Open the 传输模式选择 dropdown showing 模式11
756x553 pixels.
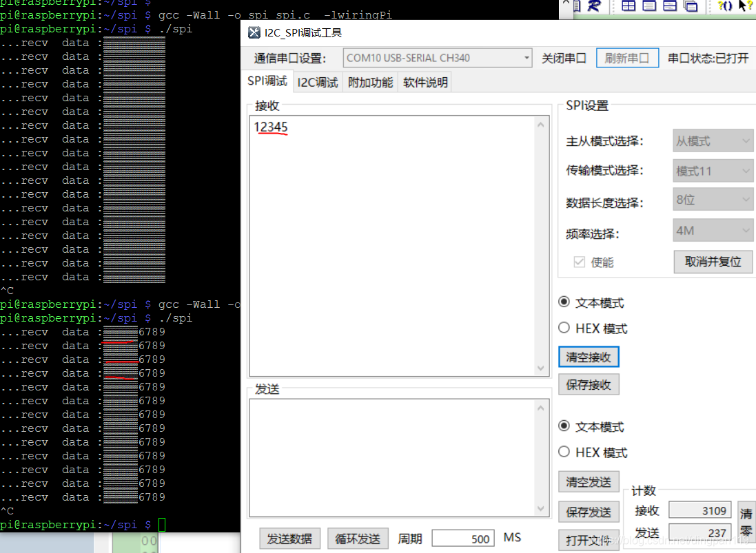(713, 170)
